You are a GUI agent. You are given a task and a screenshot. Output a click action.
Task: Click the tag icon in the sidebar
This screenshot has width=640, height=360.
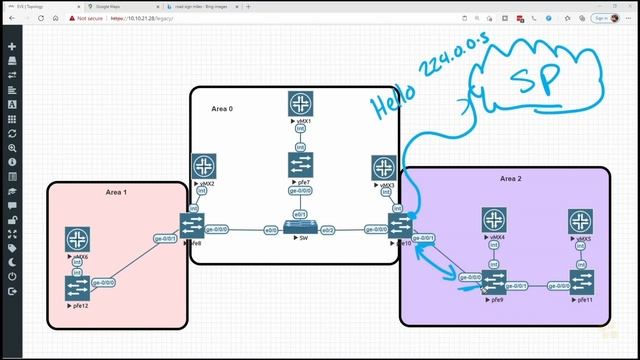pyautogui.click(x=12, y=248)
